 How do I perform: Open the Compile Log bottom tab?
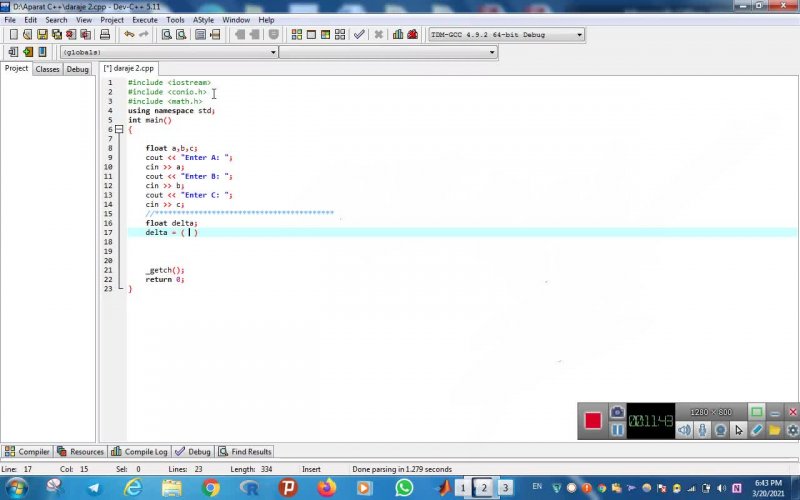(x=139, y=452)
